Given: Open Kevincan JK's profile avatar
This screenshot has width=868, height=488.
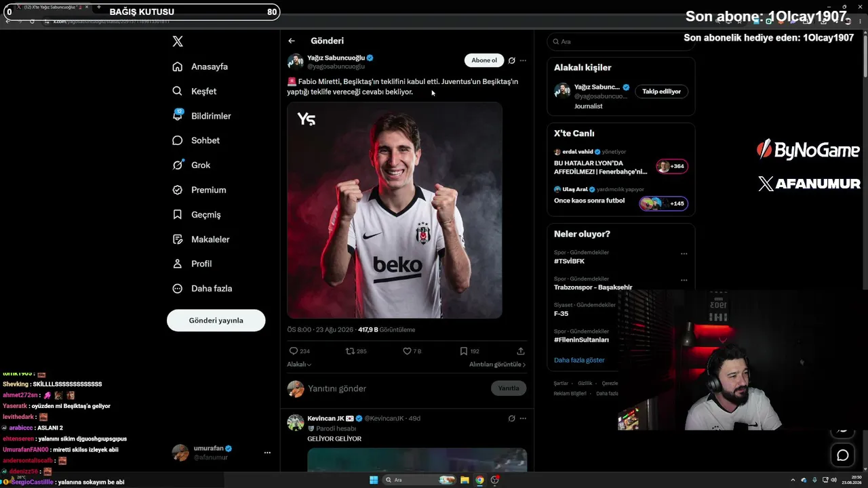Looking at the screenshot, I should pyautogui.click(x=296, y=422).
